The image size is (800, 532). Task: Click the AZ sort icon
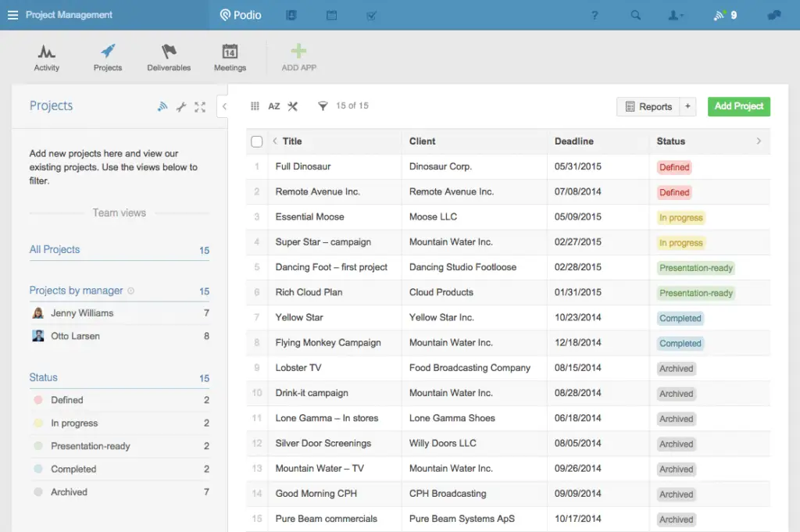(x=274, y=106)
